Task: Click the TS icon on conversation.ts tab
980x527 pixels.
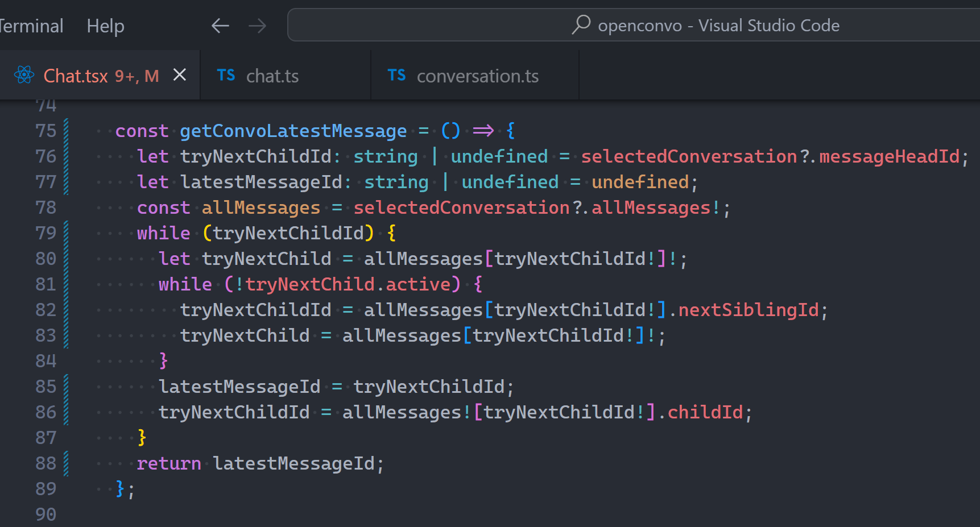Action: (396, 76)
